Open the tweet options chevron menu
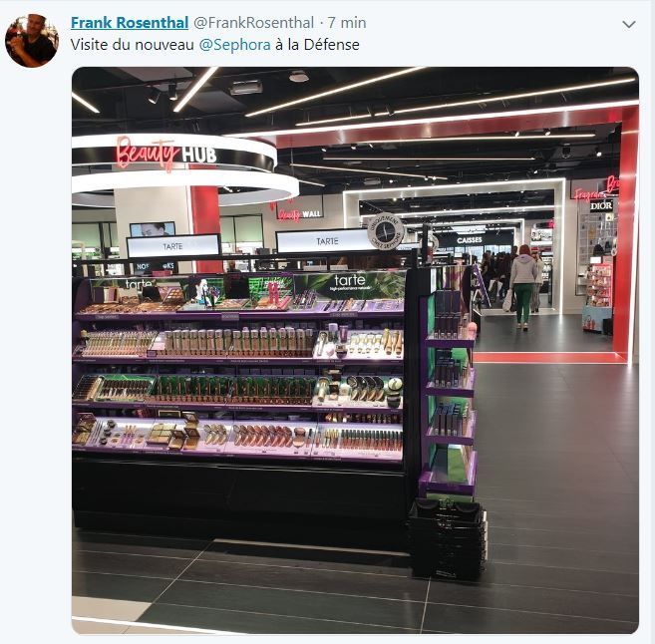655x644 pixels. (x=629, y=25)
